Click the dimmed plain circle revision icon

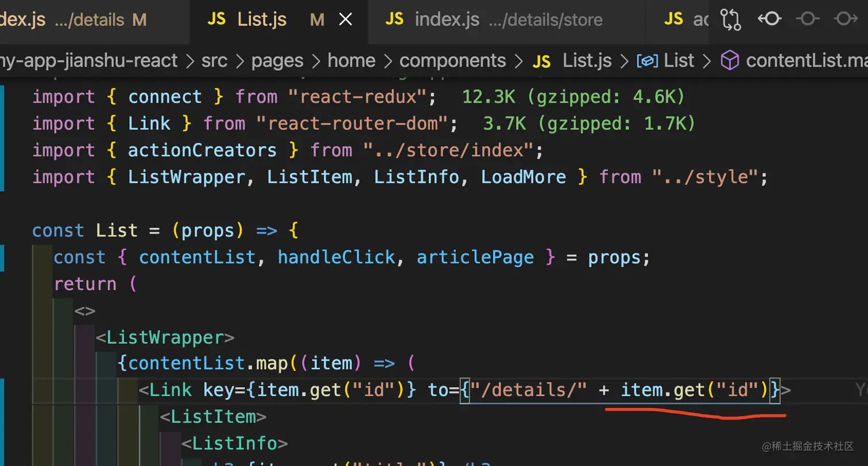(807, 20)
